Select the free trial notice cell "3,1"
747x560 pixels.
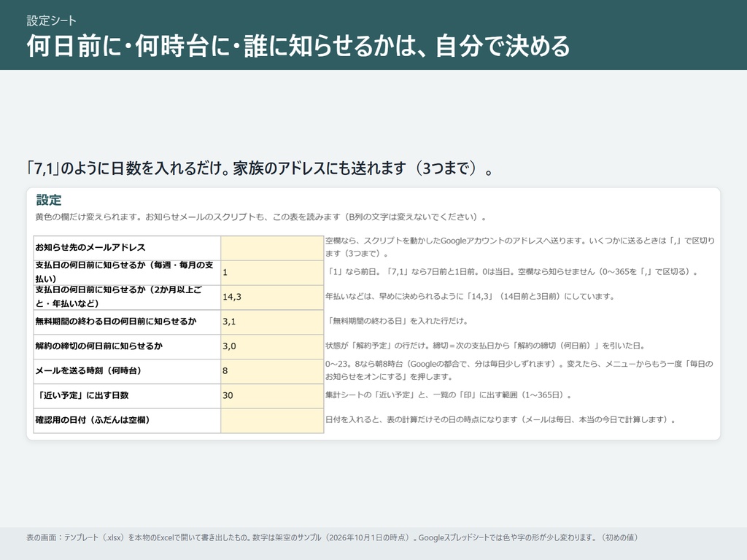tap(272, 322)
